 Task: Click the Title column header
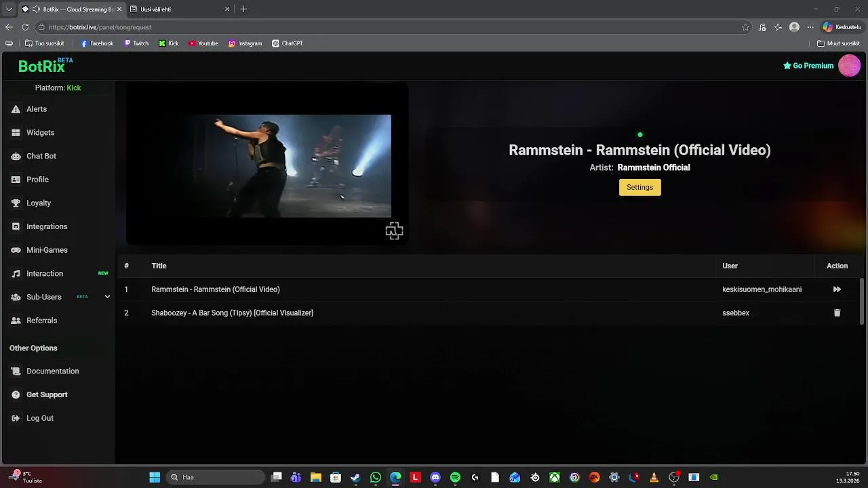[159, 266]
